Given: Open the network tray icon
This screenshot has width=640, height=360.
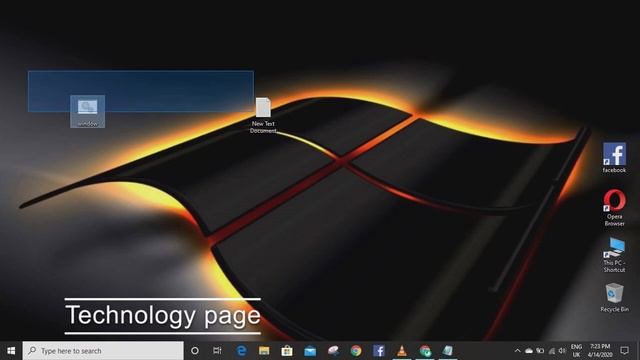Looking at the screenshot, I should (551, 351).
